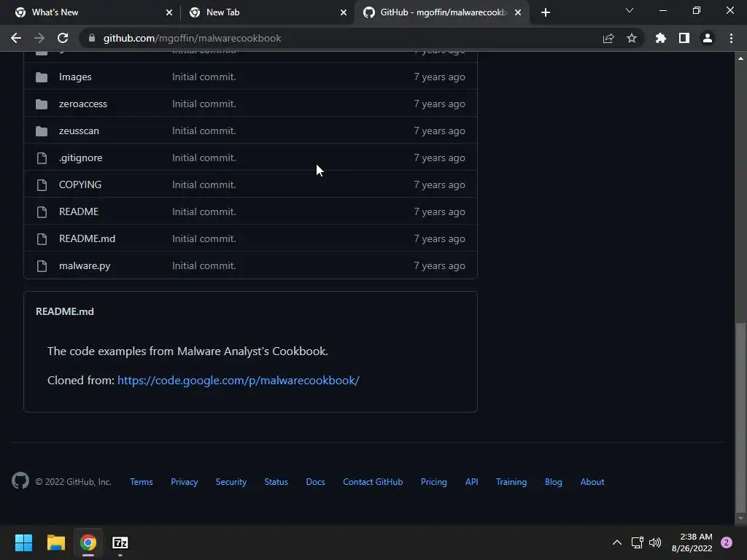The width and height of the screenshot is (747, 560).
Task: Toggle the browser side panel icon
Action: point(684,38)
